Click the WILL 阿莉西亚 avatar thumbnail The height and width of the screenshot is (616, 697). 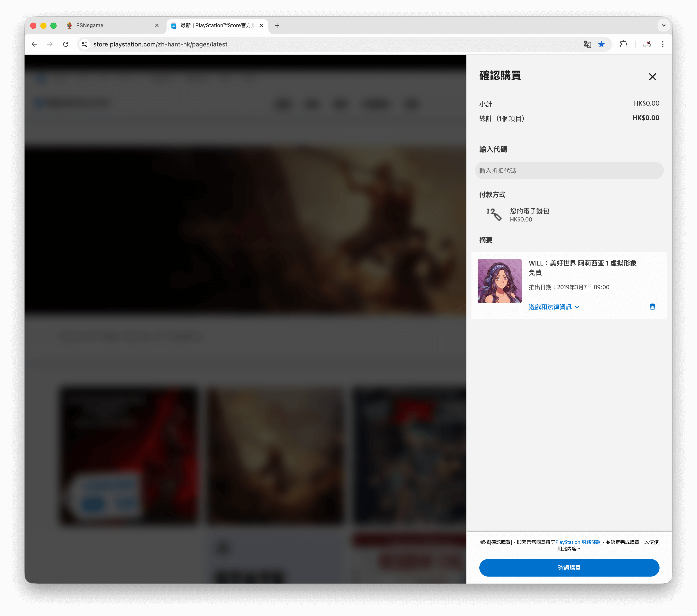[x=499, y=281]
